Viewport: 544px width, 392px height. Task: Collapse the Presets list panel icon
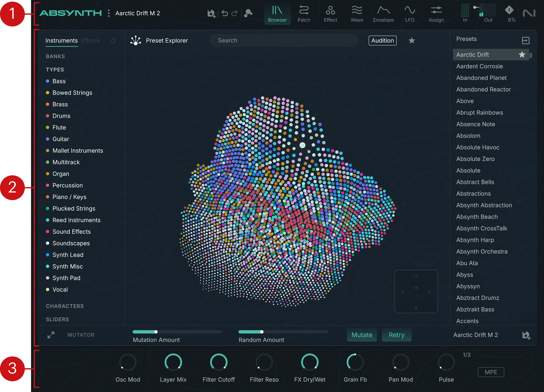coord(526,41)
